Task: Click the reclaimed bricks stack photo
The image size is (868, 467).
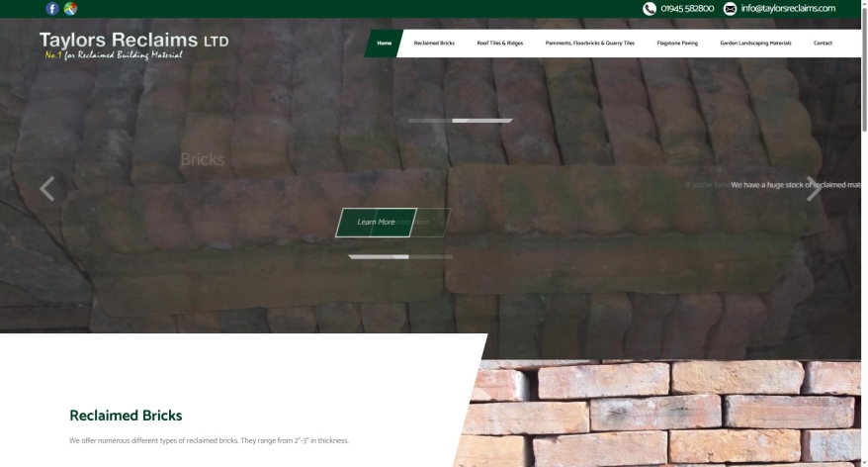Action: pyautogui.click(x=658, y=414)
